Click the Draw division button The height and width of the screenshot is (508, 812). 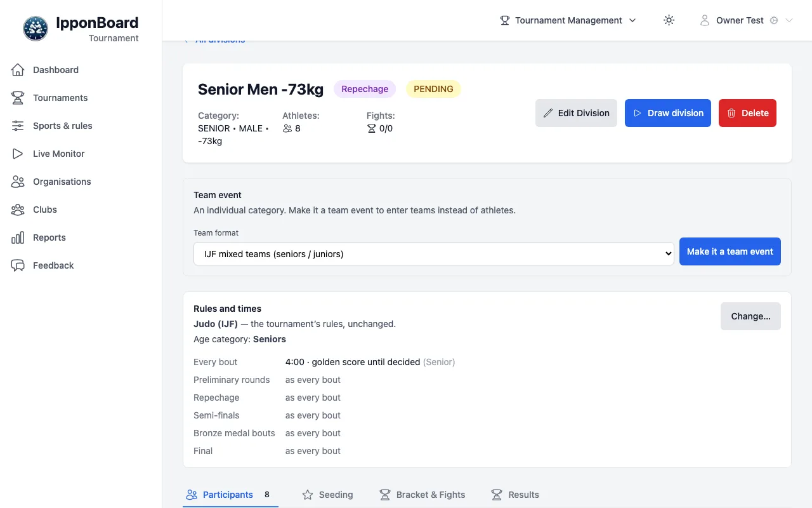tap(668, 113)
